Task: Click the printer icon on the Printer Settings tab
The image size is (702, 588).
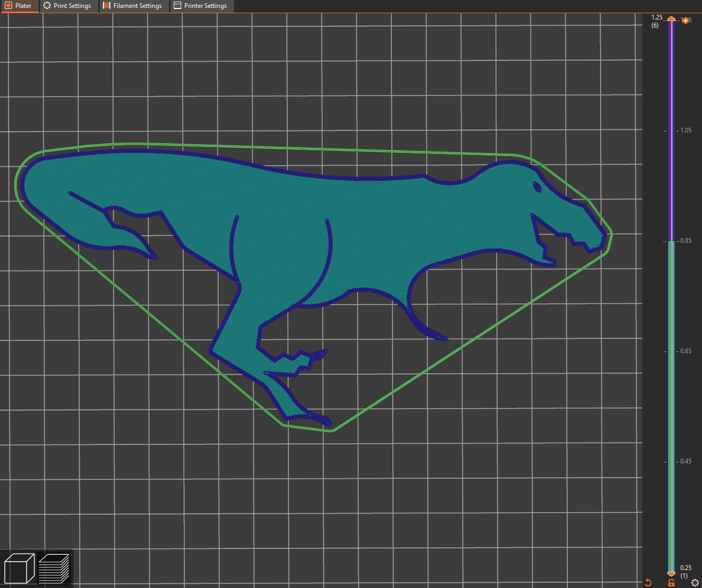Action: 176,6
